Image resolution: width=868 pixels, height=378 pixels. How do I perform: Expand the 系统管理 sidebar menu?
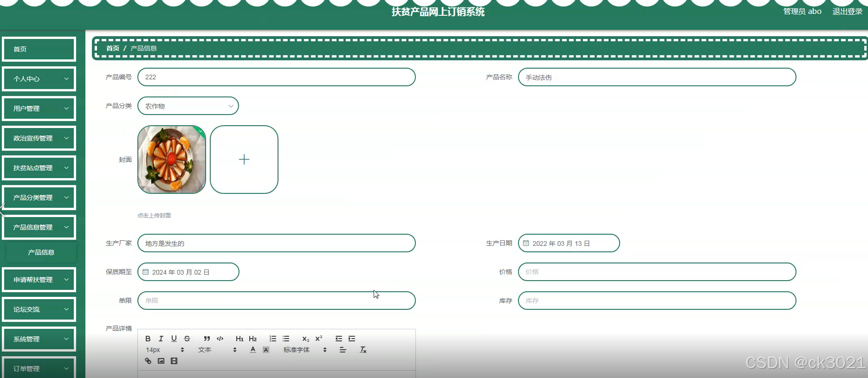(x=39, y=339)
